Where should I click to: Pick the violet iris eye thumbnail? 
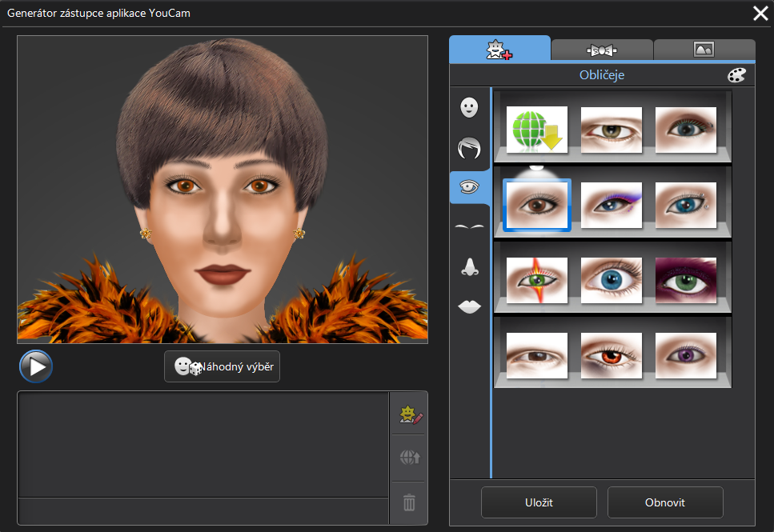pos(686,355)
